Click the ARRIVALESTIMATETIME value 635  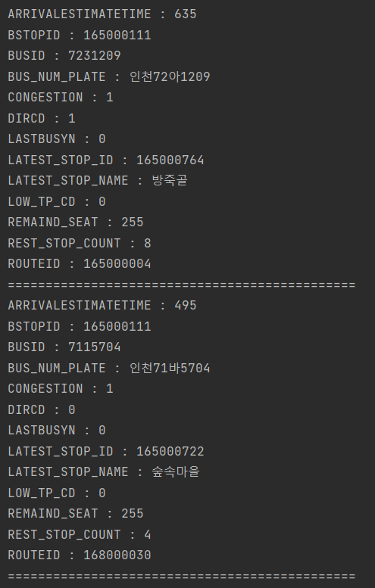point(185,14)
